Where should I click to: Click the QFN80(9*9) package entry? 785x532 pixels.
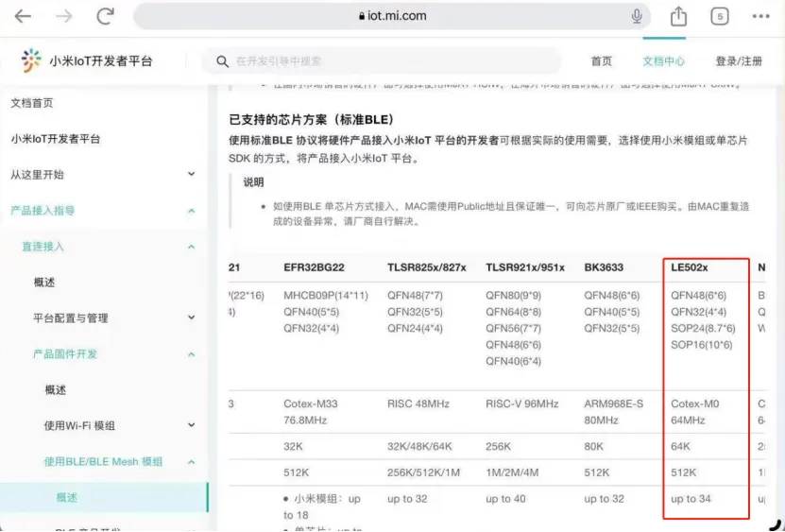(513, 296)
